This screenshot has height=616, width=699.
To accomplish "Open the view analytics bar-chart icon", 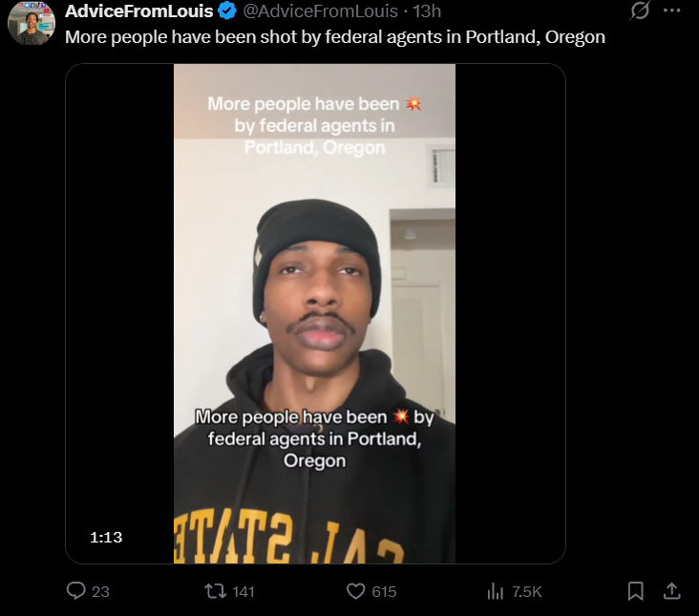I will coord(496,591).
